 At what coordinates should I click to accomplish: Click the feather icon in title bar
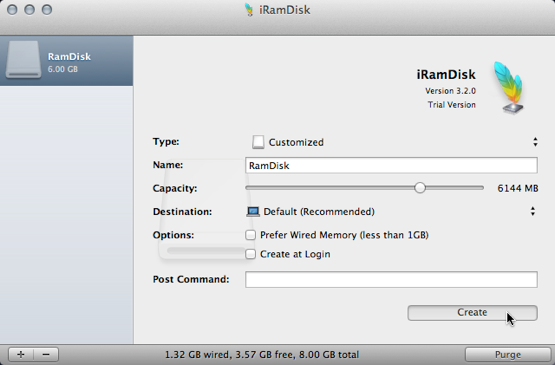point(249,10)
